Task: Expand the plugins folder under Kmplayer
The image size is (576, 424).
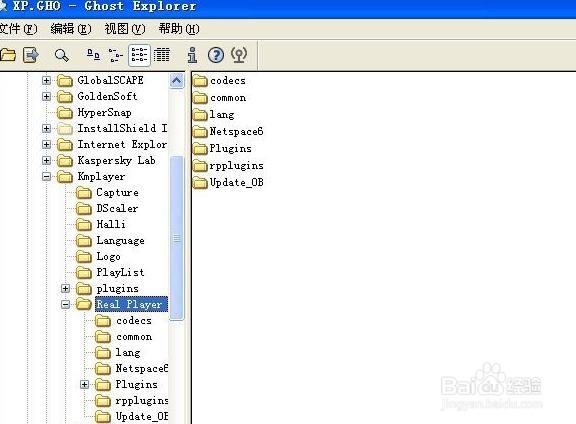Action: pos(65,288)
